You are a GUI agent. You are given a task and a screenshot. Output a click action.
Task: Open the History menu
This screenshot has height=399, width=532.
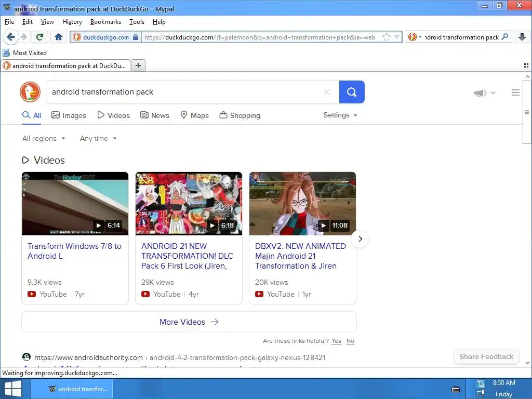click(72, 22)
